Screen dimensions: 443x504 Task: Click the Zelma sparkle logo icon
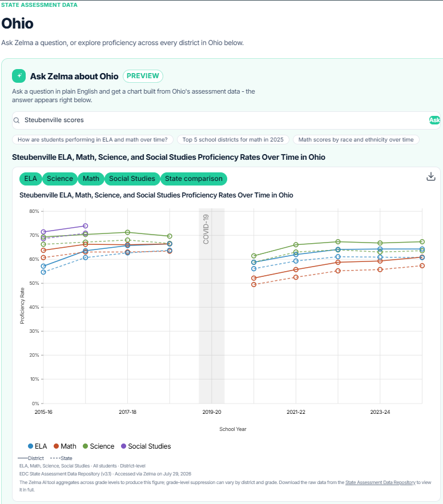(x=19, y=76)
